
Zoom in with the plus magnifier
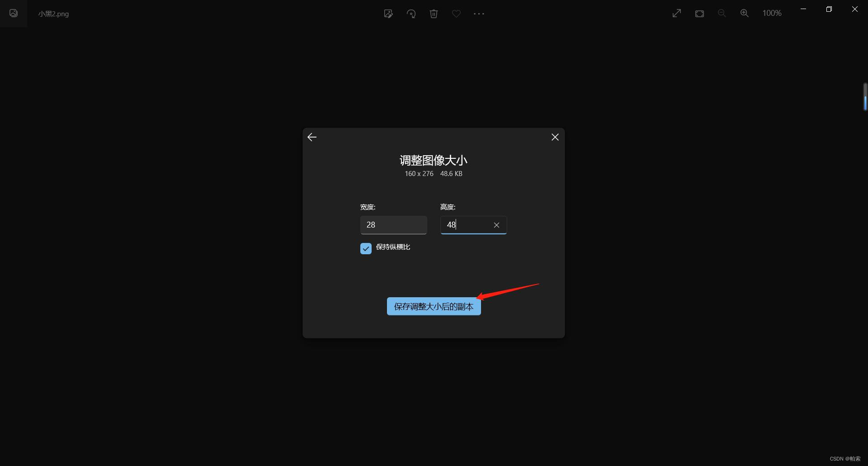[745, 14]
